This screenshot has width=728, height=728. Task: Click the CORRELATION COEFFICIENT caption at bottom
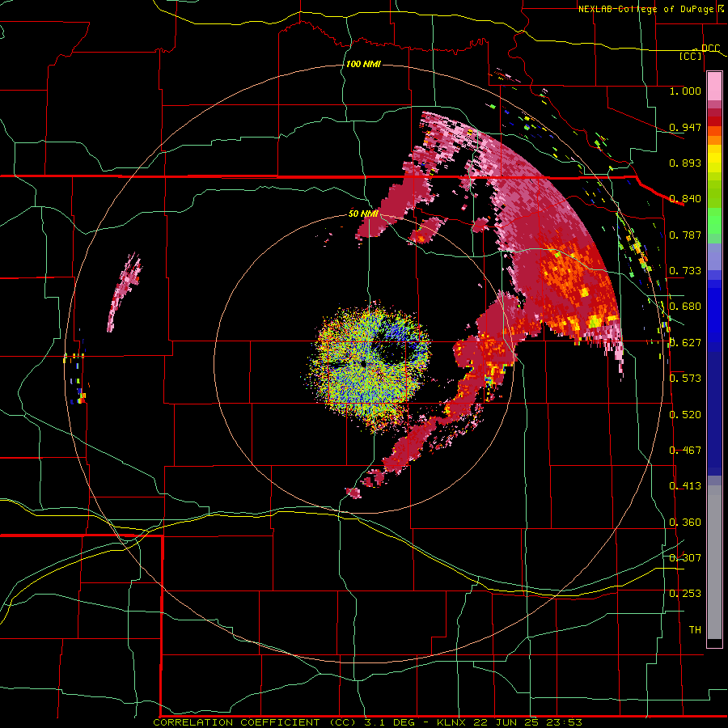pos(367,722)
